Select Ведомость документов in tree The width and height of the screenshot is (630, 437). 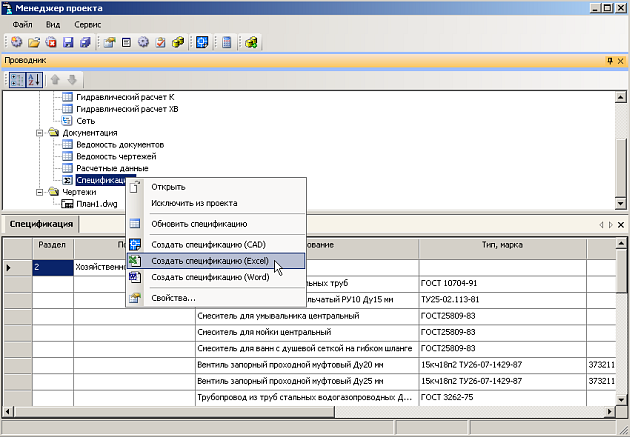[120, 145]
